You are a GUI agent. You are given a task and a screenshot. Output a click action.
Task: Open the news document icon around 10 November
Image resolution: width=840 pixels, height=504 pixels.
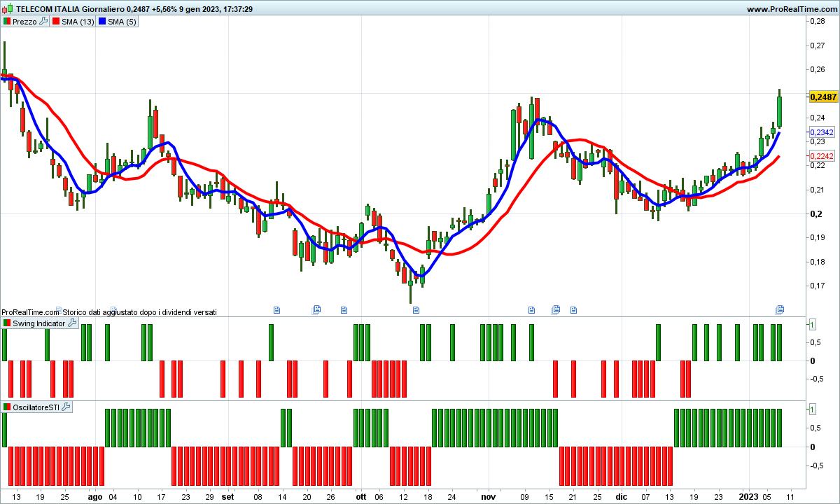(531, 309)
